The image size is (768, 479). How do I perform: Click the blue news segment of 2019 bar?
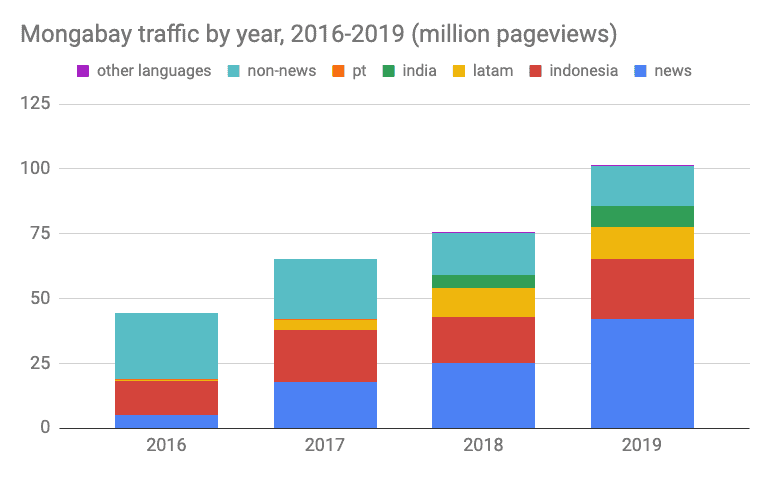[642, 373]
